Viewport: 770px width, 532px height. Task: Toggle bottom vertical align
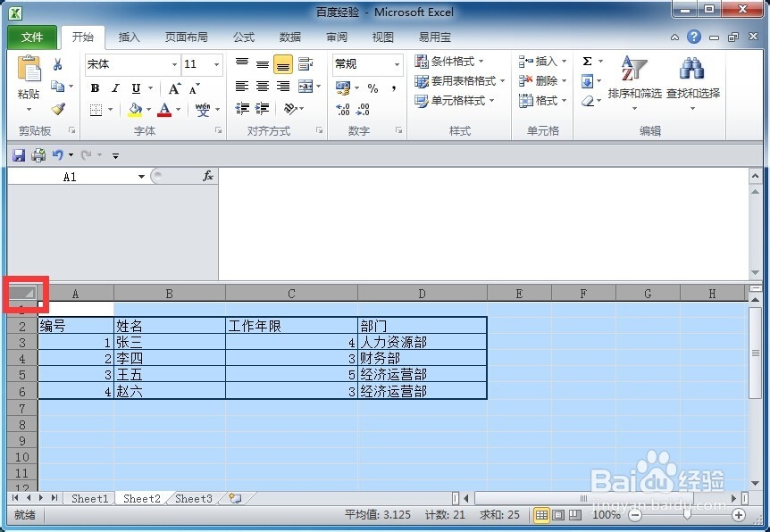tap(283, 64)
